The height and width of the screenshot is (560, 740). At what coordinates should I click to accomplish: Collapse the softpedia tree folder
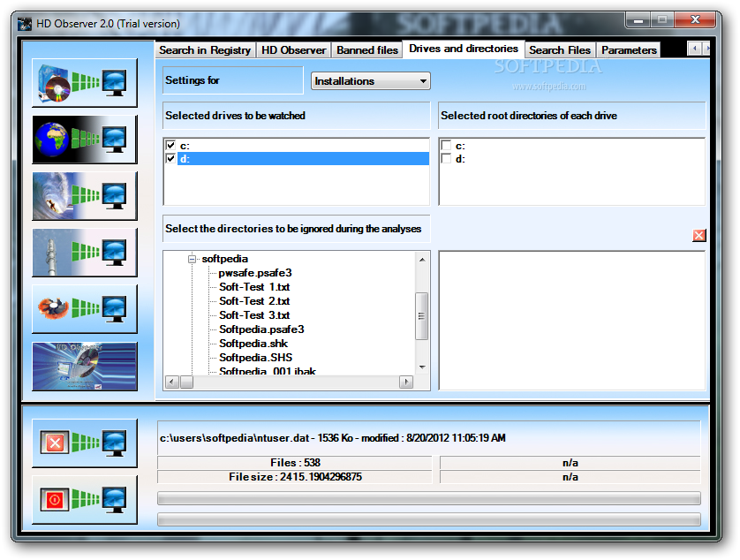(x=193, y=259)
